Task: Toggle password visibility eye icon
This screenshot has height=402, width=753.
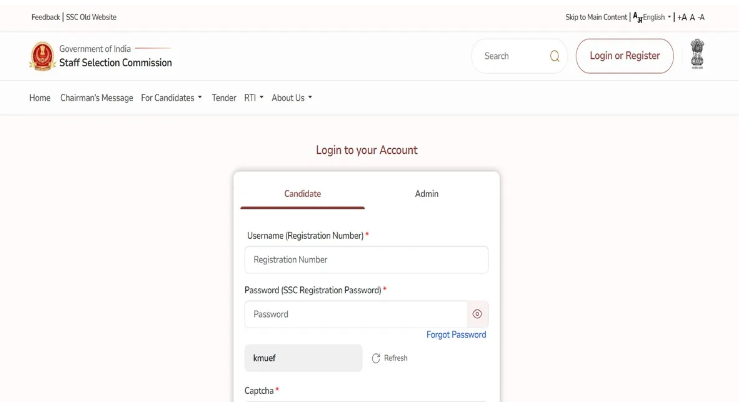Action: pyautogui.click(x=477, y=314)
